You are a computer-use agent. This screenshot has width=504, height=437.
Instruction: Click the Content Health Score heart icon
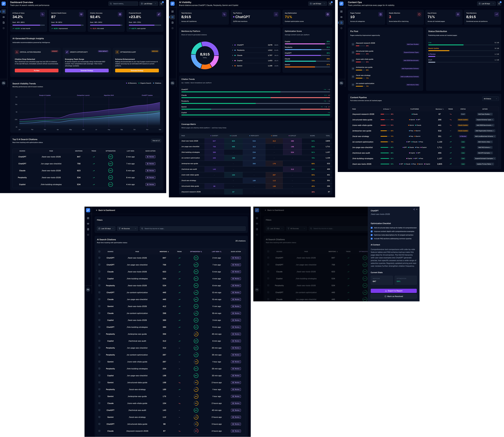point(81,14)
